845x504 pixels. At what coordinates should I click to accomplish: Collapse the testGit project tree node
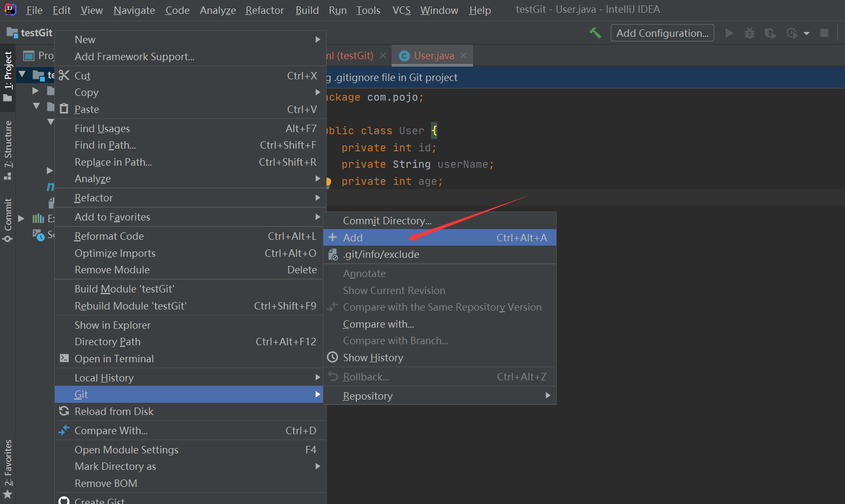[22, 74]
